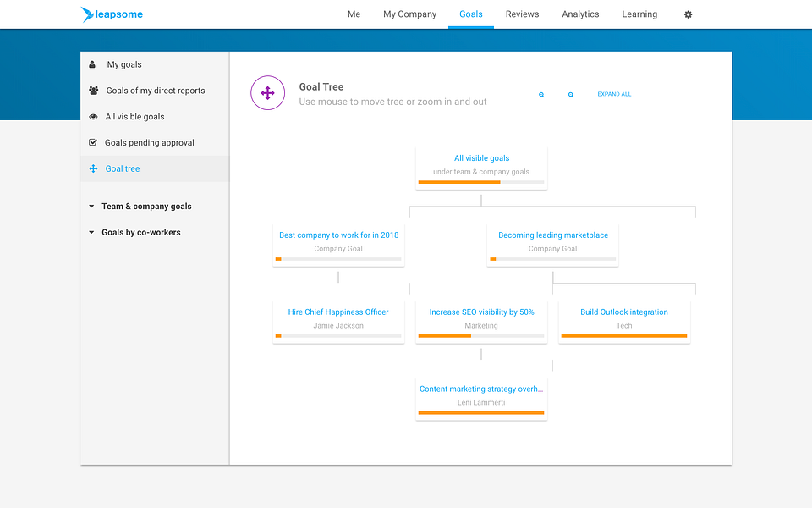Open the Learning tab

pos(639,14)
